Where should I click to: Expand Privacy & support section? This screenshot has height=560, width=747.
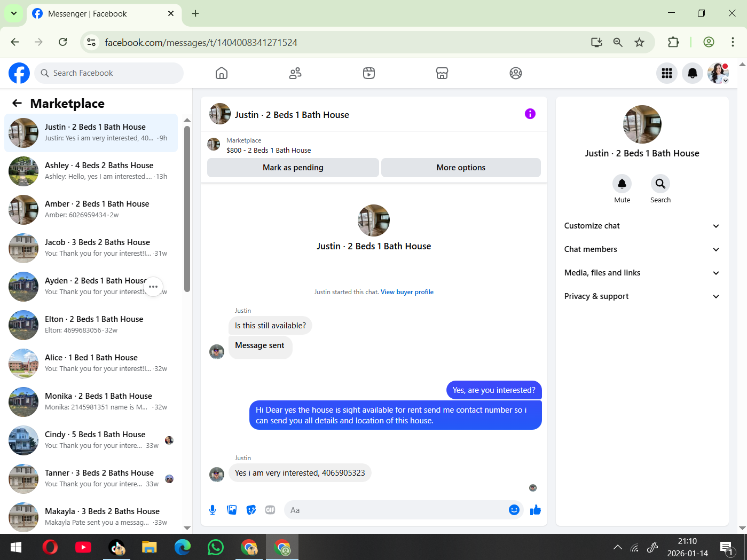click(x=641, y=296)
